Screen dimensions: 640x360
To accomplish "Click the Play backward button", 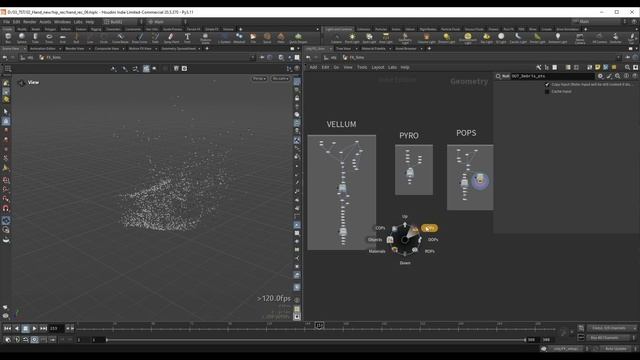I will (17, 328).
